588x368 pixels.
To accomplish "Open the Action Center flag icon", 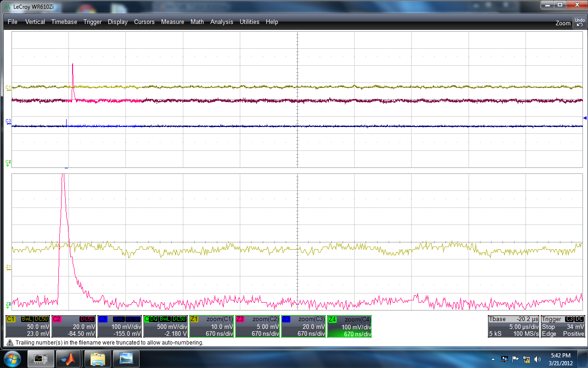I will click(x=515, y=359).
